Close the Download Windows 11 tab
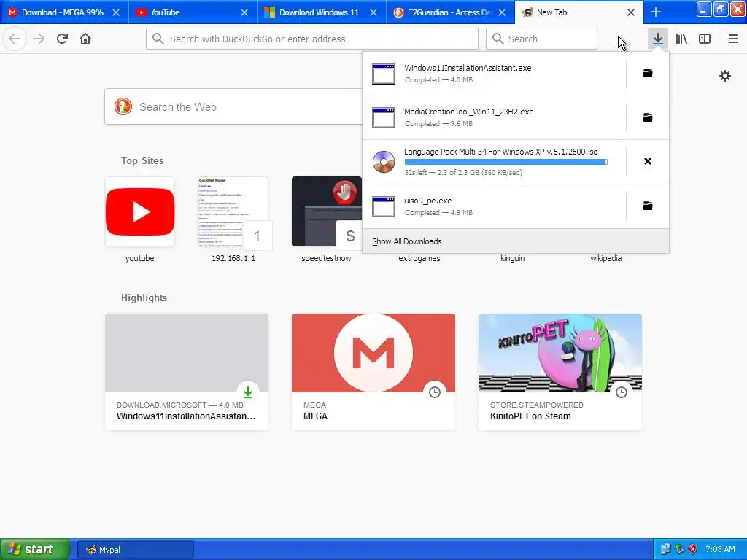The width and height of the screenshot is (747, 560). pos(373,12)
